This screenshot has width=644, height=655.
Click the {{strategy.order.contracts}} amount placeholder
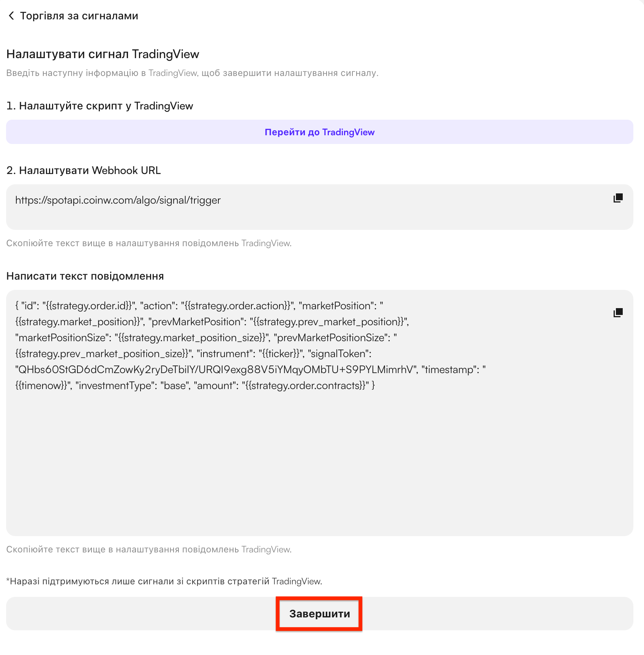tap(305, 386)
